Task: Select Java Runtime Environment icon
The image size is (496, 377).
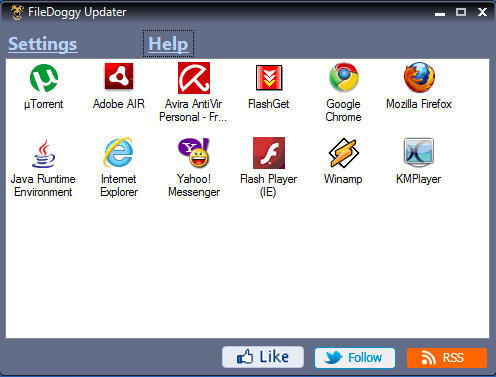Action: pos(44,153)
